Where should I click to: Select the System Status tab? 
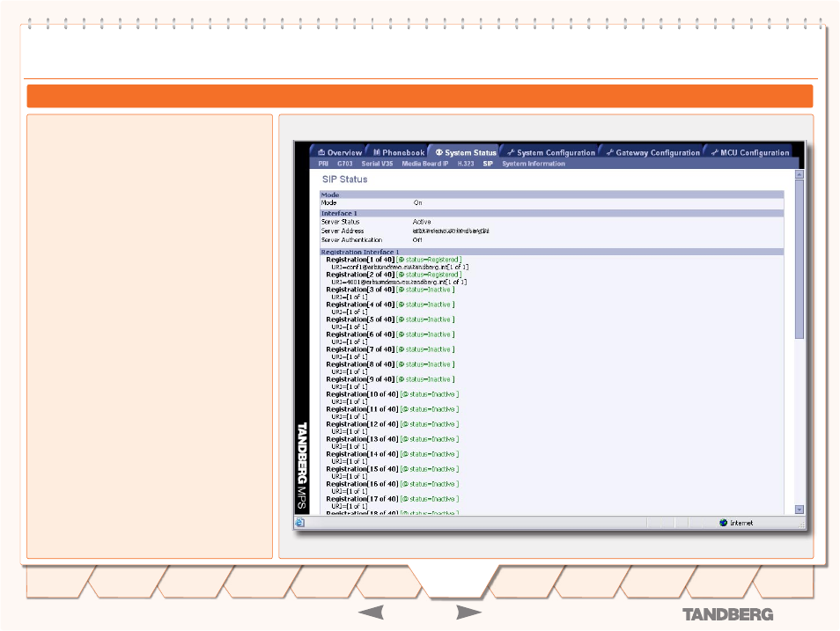click(465, 152)
